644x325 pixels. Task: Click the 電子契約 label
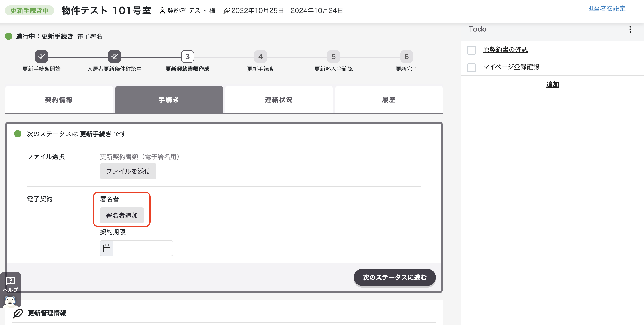tap(39, 199)
